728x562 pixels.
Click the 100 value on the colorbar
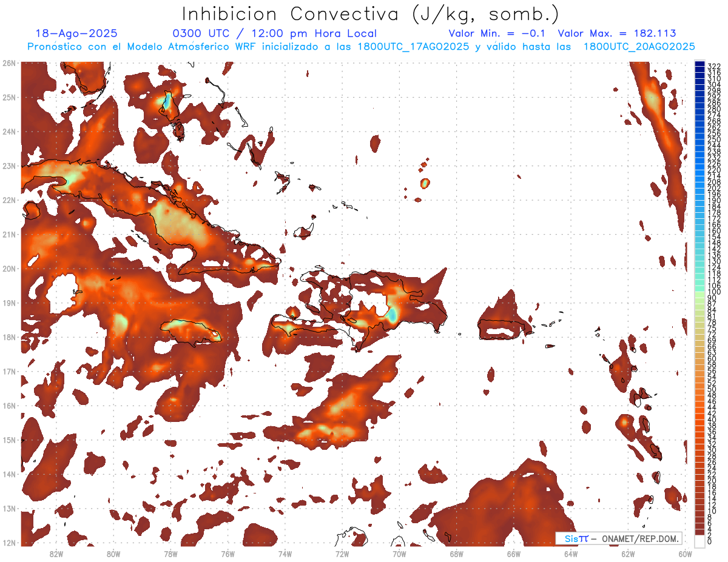[713, 292]
